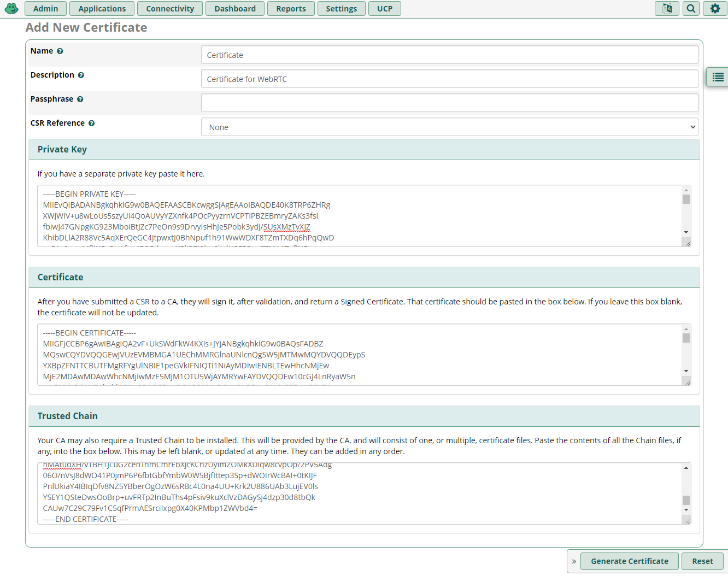
Task: Click the language lookup icon in the toolbar
Action: coord(667,8)
